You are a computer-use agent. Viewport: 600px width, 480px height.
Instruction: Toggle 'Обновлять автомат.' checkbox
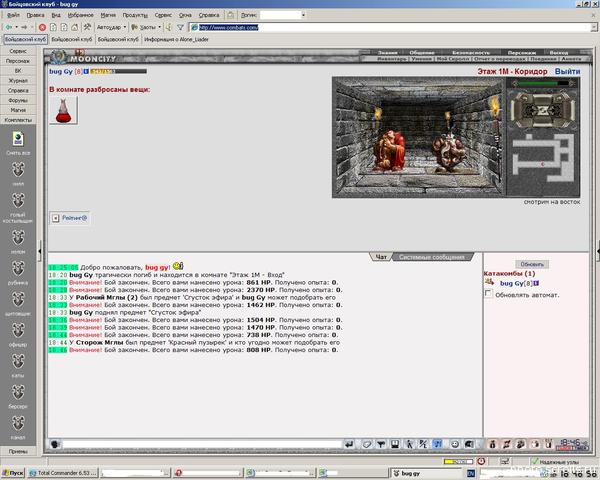pos(488,294)
